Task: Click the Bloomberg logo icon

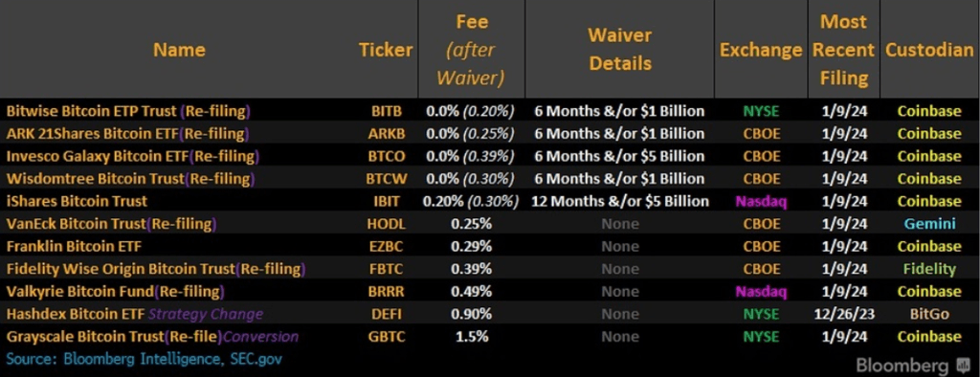Action: click(x=962, y=366)
